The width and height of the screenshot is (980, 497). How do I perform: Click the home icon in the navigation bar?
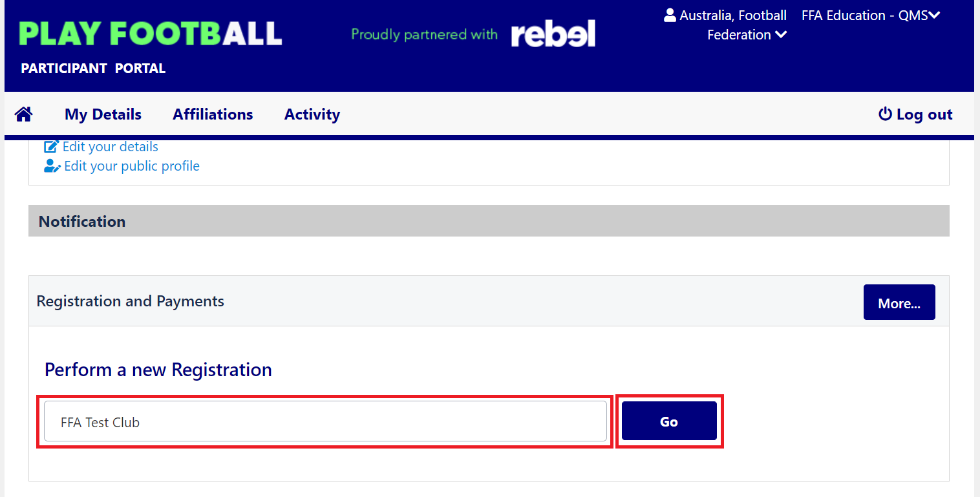[23, 113]
